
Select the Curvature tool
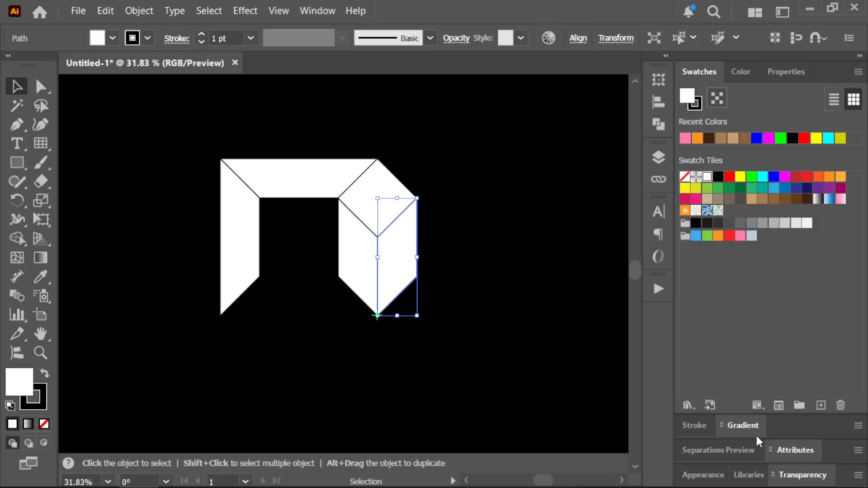(x=41, y=125)
